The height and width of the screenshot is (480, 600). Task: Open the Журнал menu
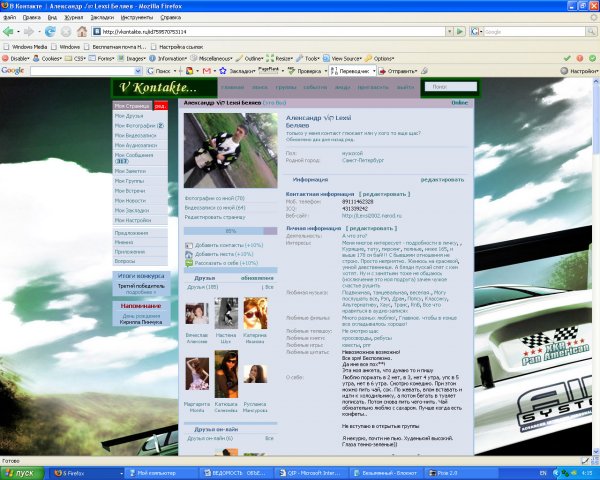click(73, 18)
